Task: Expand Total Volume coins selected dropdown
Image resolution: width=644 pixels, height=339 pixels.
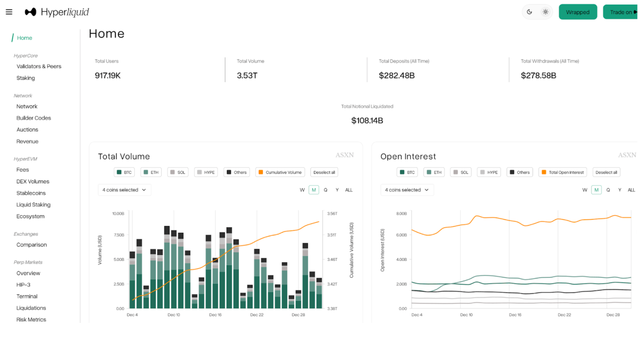Action: pyautogui.click(x=124, y=190)
